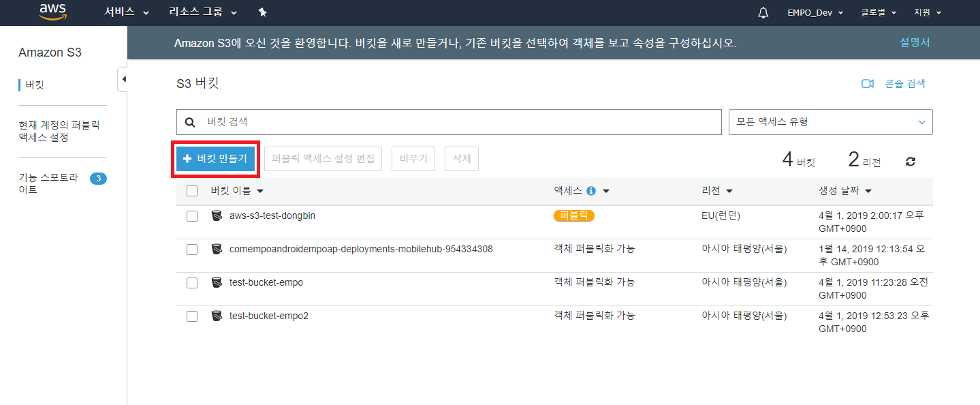This screenshot has height=405, width=980.
Task: Check the comempoandroidempoap-deployments bucket checkbox
Action: pos(192,250)
